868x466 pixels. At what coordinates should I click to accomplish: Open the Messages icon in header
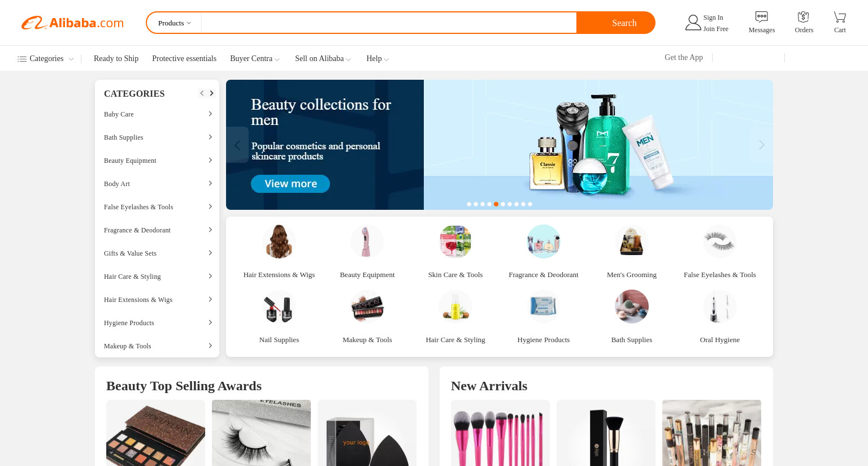click(761, 17)
